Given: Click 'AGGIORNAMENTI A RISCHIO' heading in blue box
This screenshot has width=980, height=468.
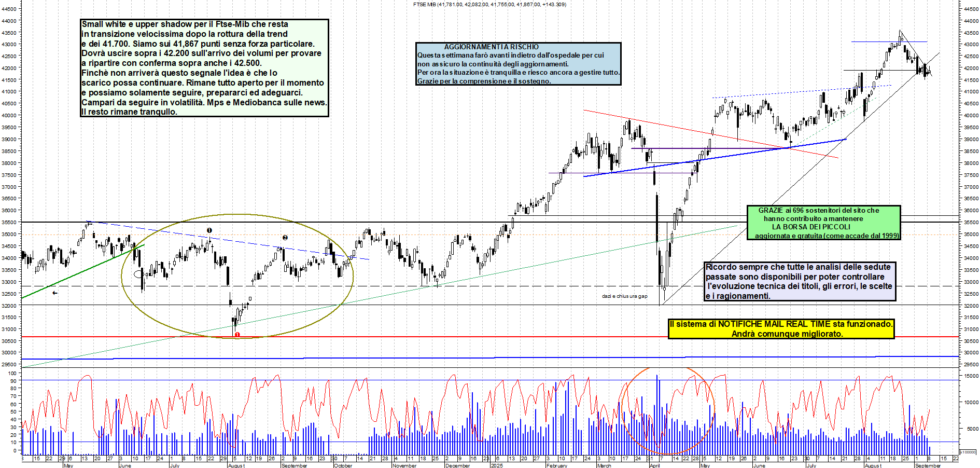Looking at the screenshot, I should pyautogui.click(x=491, y=47).
